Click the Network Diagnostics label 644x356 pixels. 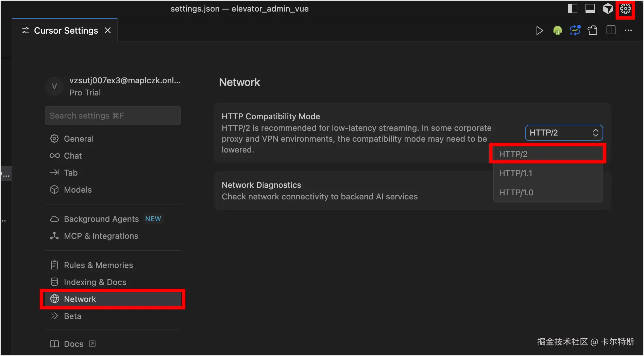point(261,185)
